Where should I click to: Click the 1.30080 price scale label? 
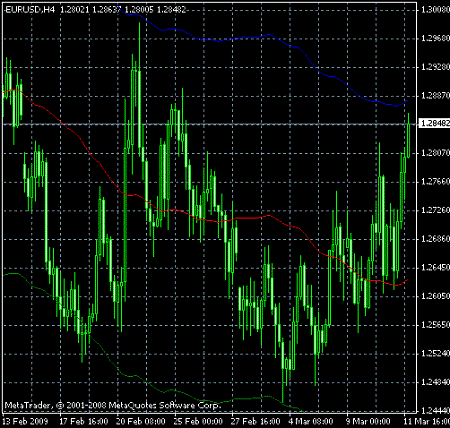pyautogui.click(x=435, y=10)
